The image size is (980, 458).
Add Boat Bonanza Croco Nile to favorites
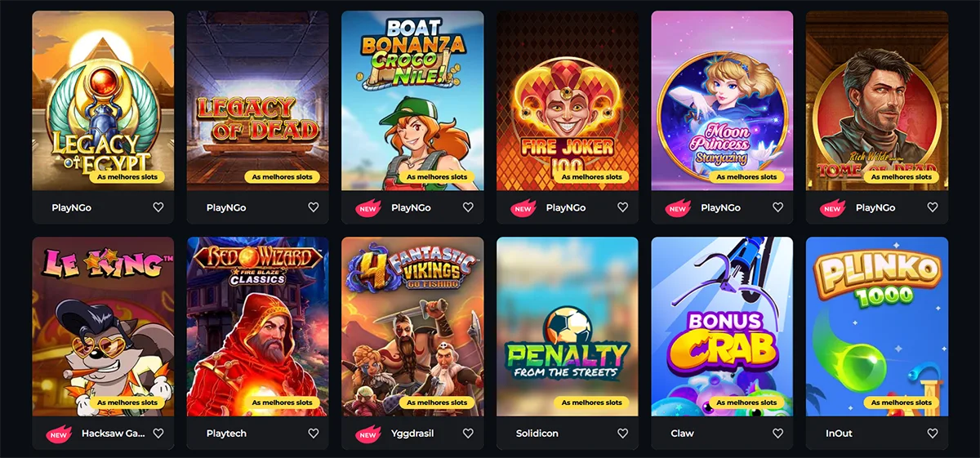pyautogui.click(x=468, y=207)
